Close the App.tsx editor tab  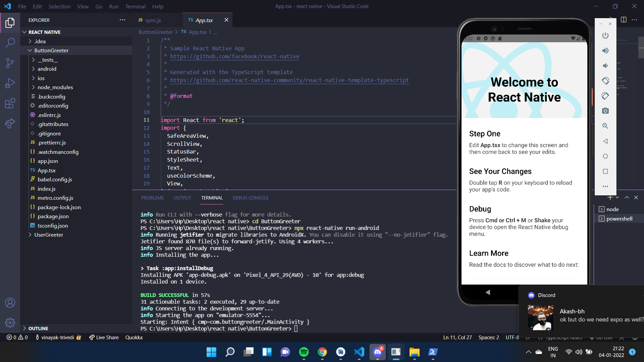coord(226,20)
